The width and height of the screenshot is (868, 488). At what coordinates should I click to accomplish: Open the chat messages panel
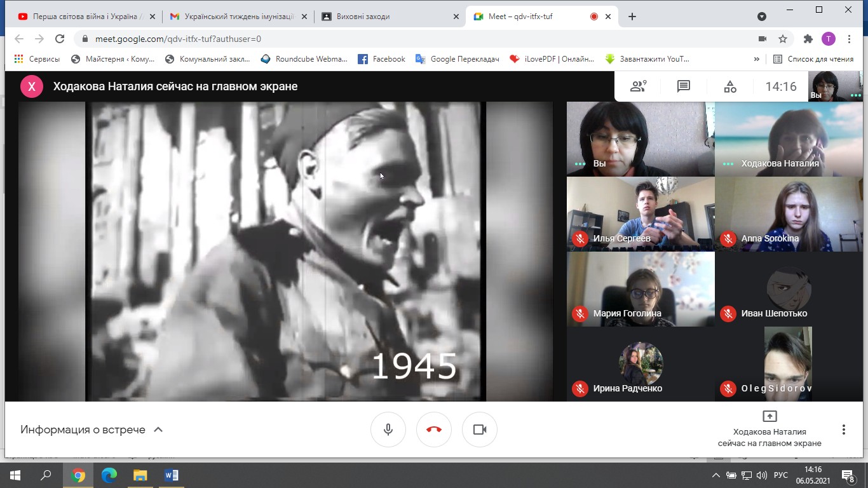(684, 87)
